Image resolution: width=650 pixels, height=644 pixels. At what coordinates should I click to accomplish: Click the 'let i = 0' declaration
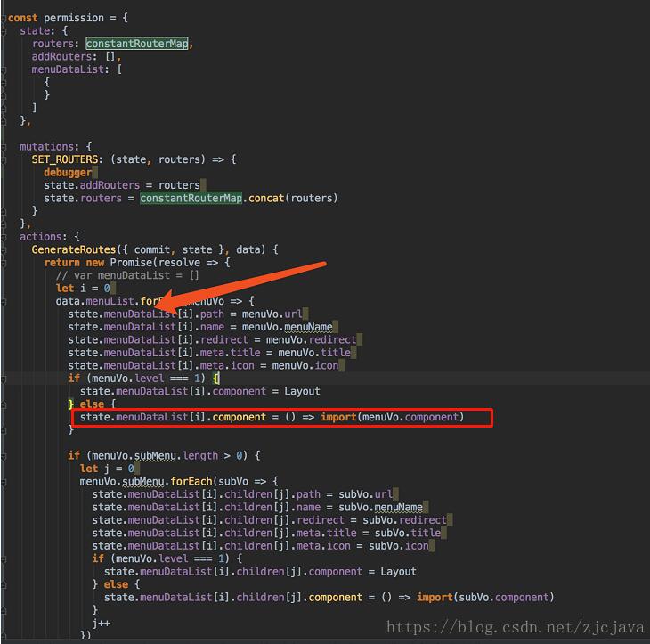[83, 289]
